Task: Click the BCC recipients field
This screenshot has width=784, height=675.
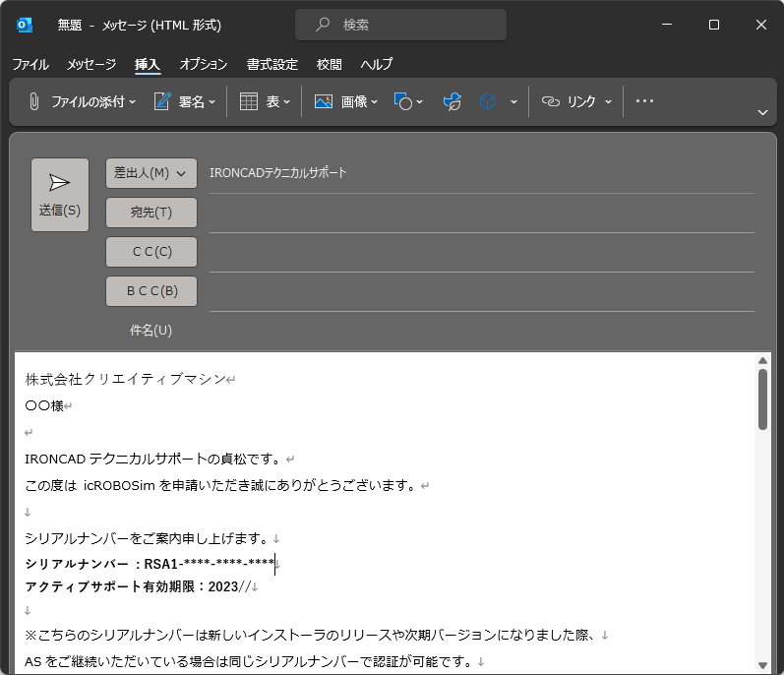Action: click(481, 292)
